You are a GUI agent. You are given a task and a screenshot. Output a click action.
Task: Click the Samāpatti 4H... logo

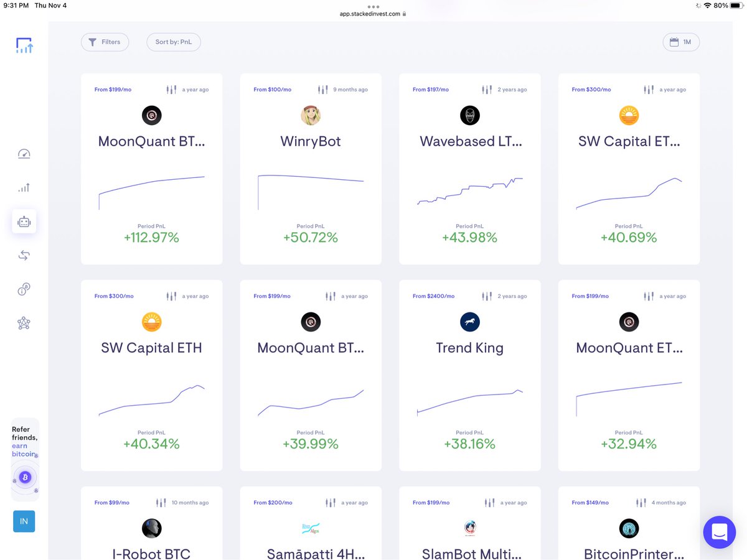(x=311, y=528)
